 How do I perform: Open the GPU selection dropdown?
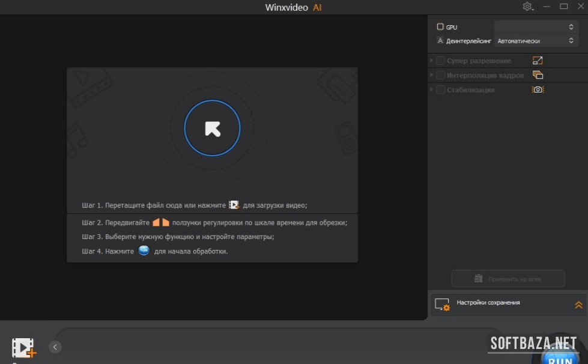pos(535,27)
